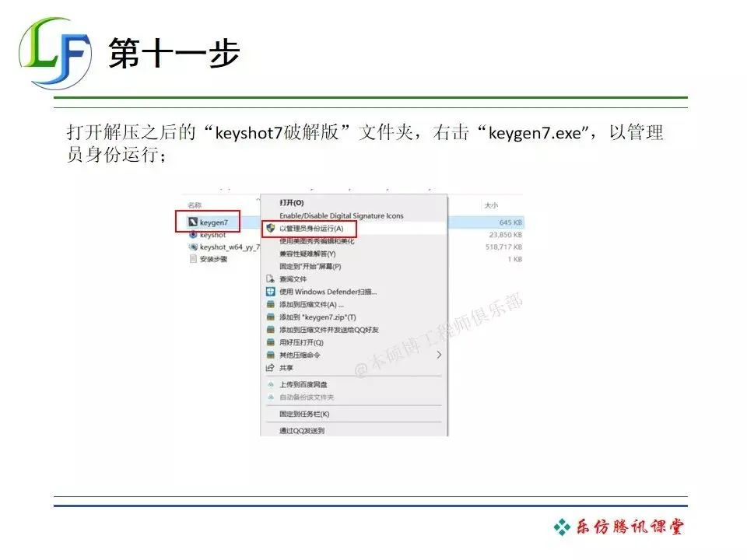Click the 1 KB size value
Screen dimensions: 747x560
click(x=515, y=259)
